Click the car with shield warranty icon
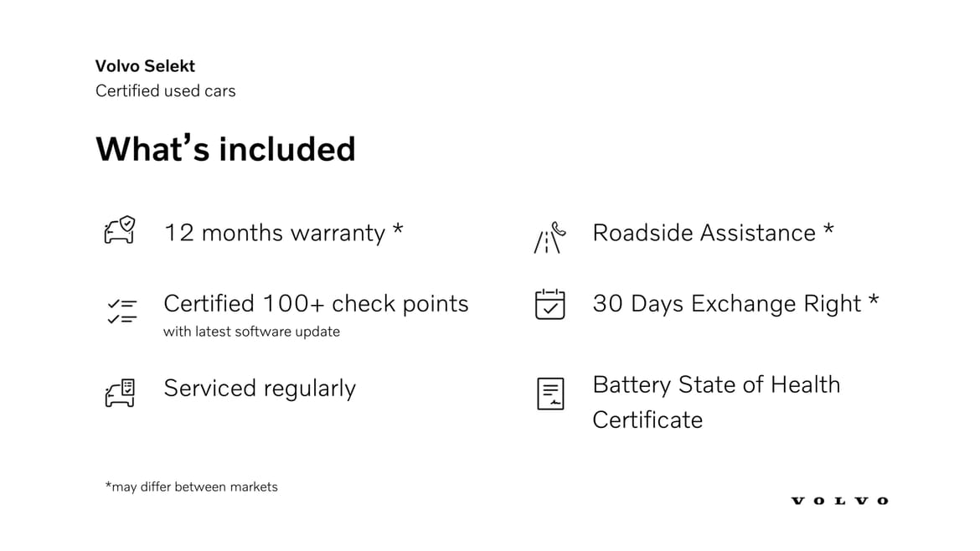 pyautogui.click(x=119, y=229)
